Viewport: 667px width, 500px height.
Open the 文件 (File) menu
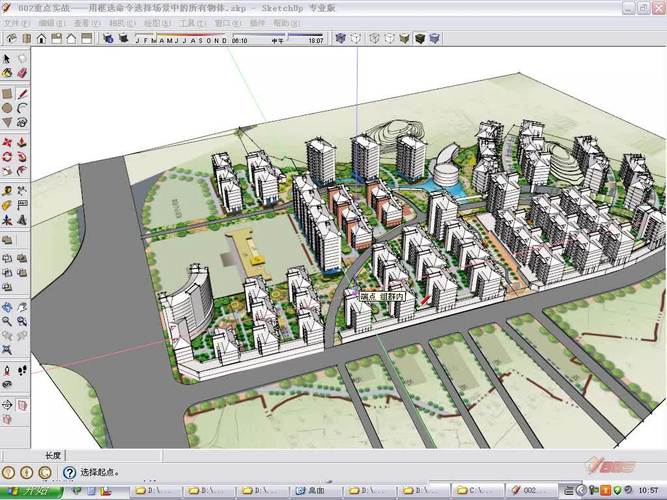[17, 23]
